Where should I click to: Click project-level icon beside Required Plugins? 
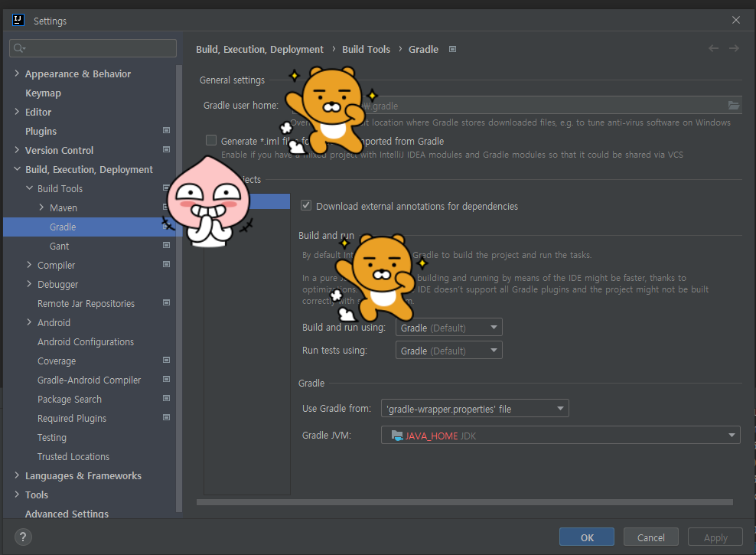tap(166, 417)
